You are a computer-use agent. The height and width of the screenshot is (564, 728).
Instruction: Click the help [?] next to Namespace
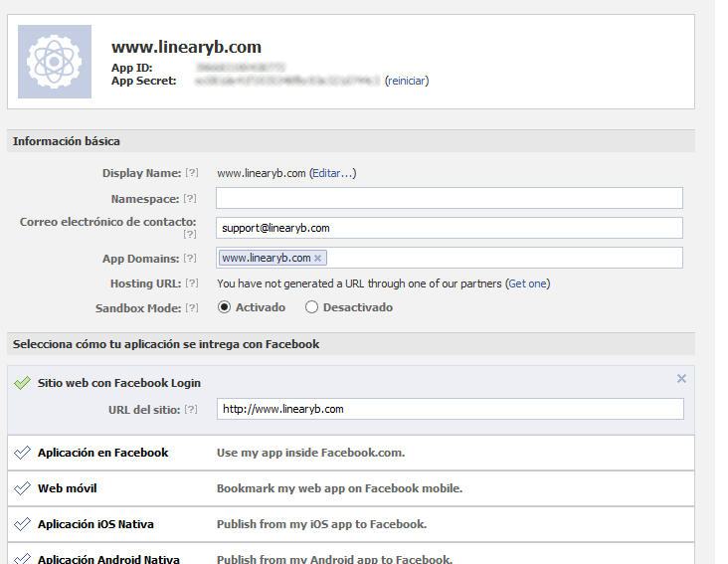click(190, 198)
